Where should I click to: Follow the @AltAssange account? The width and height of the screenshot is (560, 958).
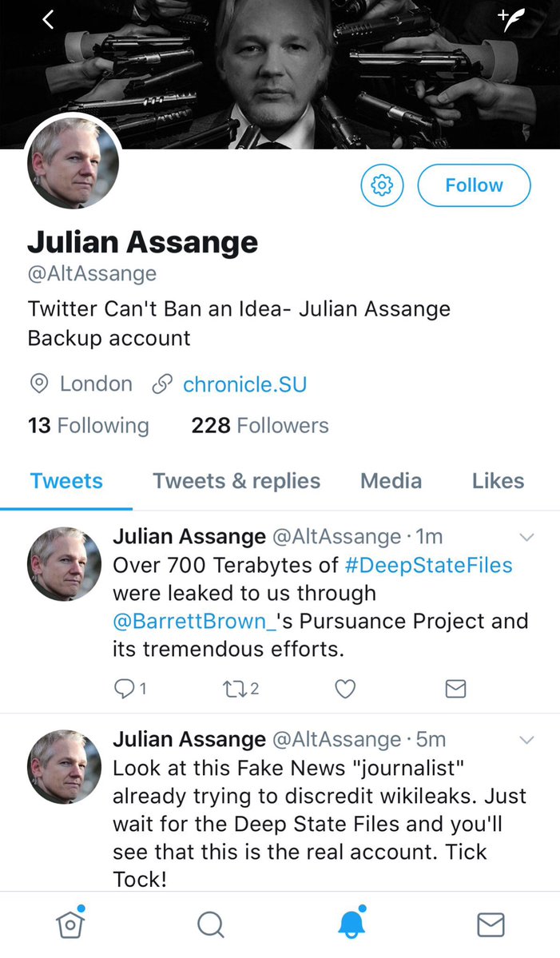coord(474,185)
